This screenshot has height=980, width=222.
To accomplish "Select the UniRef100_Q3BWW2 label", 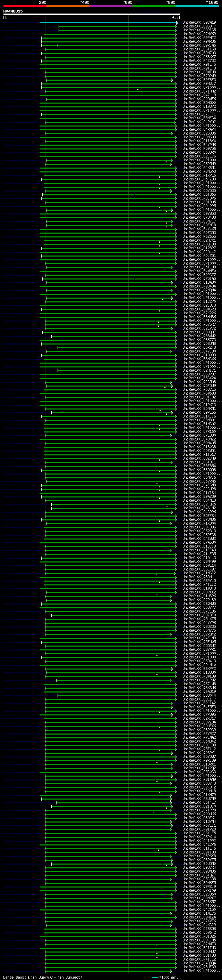I will point(199,336).
